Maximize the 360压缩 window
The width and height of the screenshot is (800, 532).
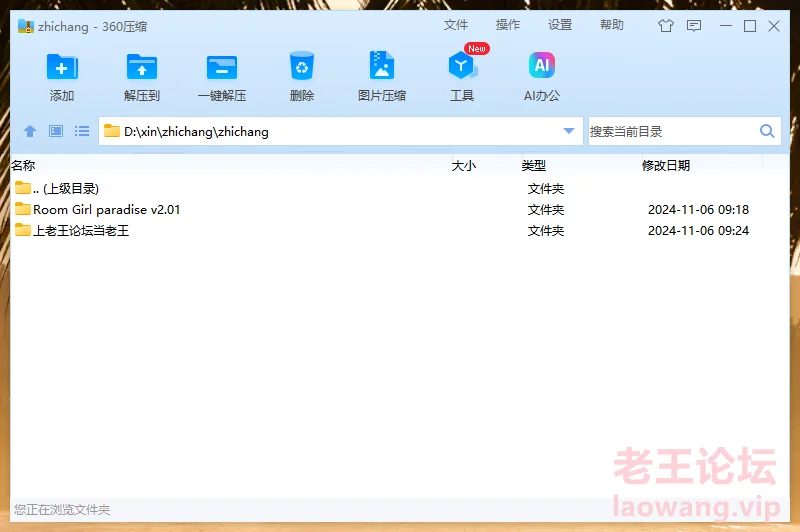(x=750, y=26)
